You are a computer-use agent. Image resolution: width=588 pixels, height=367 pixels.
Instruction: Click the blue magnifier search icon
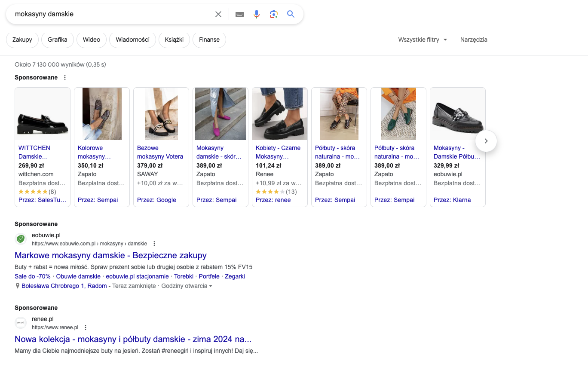(x=291, y=14)
